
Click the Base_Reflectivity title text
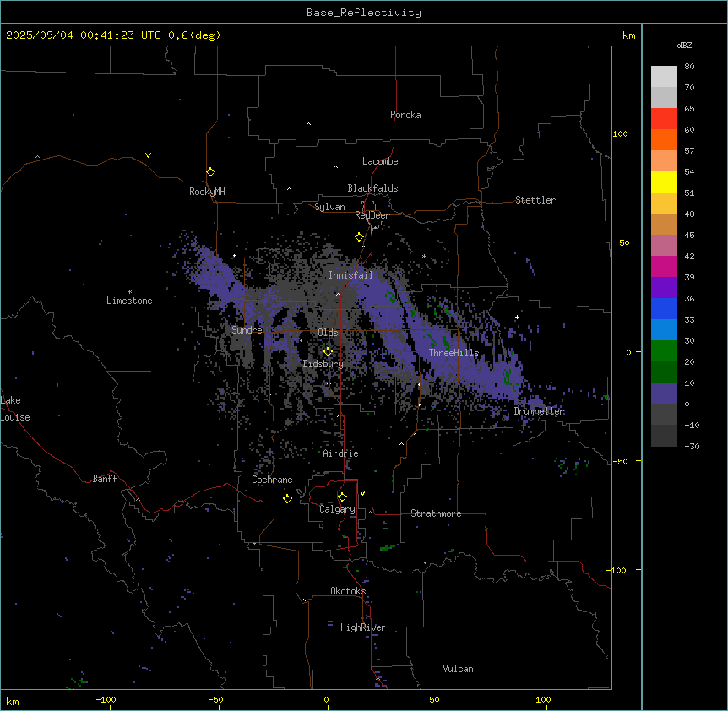coord(364,13)
